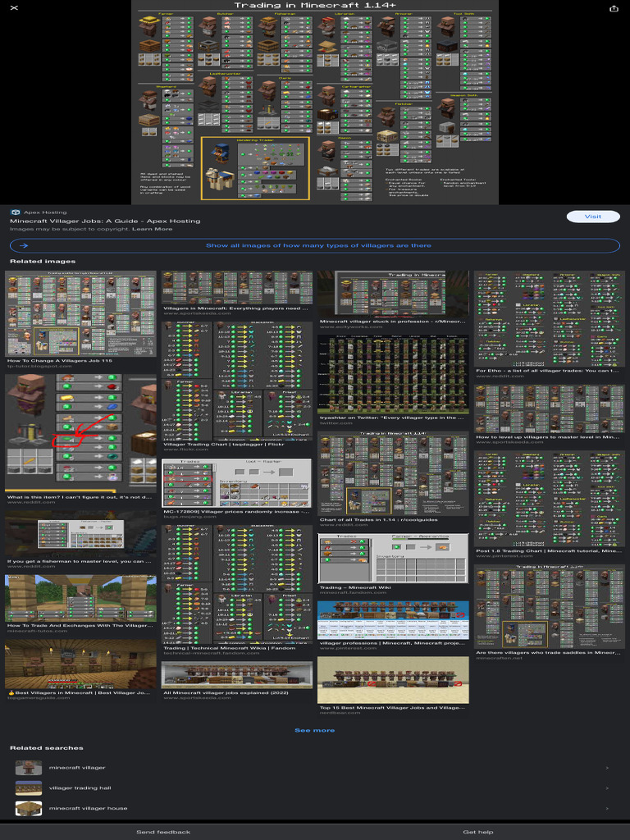The width and height of the screenshot is (630, 840).
Task: Open Trading Technical Minecraft Wikia thumbnail
Action: [x=237, y=584]
